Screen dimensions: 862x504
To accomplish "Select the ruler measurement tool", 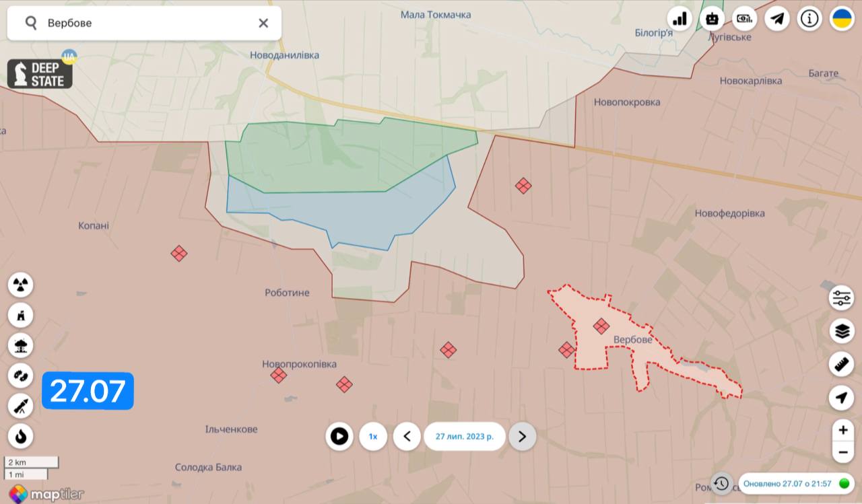I will tap(841, 364).
